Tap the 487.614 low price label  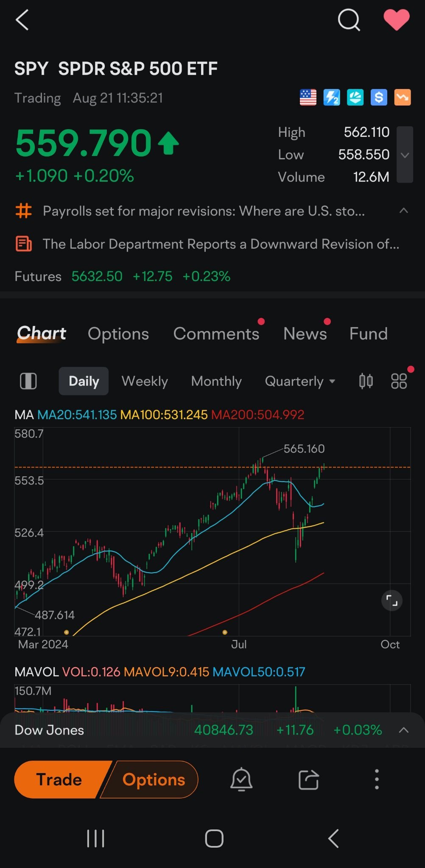coord(55,615)
